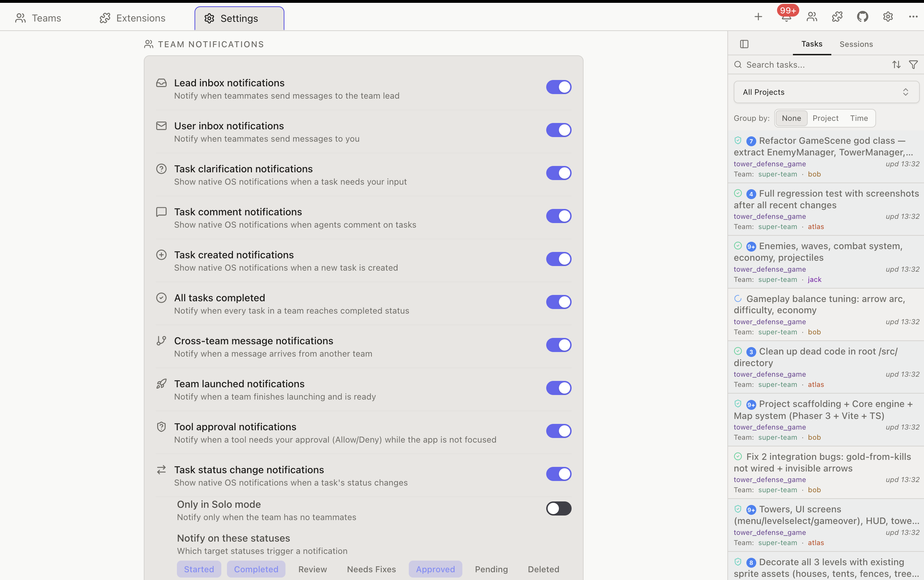Select the Pending notification status
This screenshot has height=580, width=924.
click(491, 569)
